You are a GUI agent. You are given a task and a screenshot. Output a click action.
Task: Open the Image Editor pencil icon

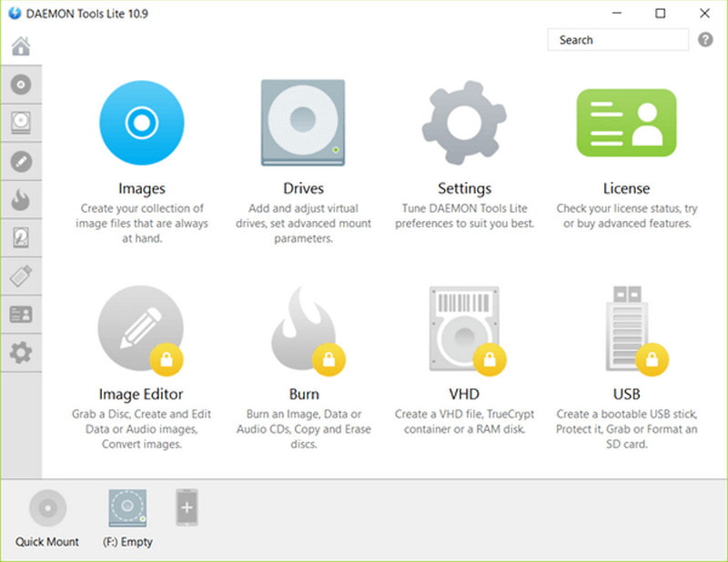[x=21, y=161]
